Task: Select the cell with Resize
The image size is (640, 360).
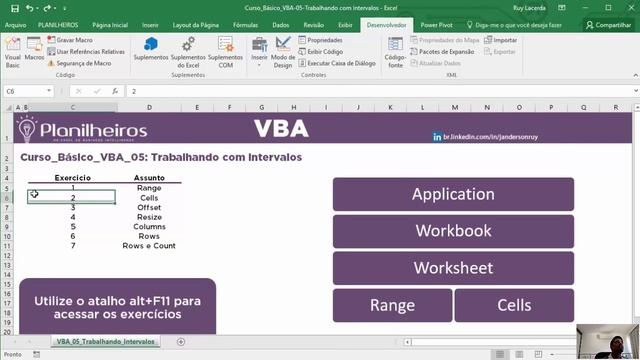Action: pyautogui.click(x=149, y=217)
